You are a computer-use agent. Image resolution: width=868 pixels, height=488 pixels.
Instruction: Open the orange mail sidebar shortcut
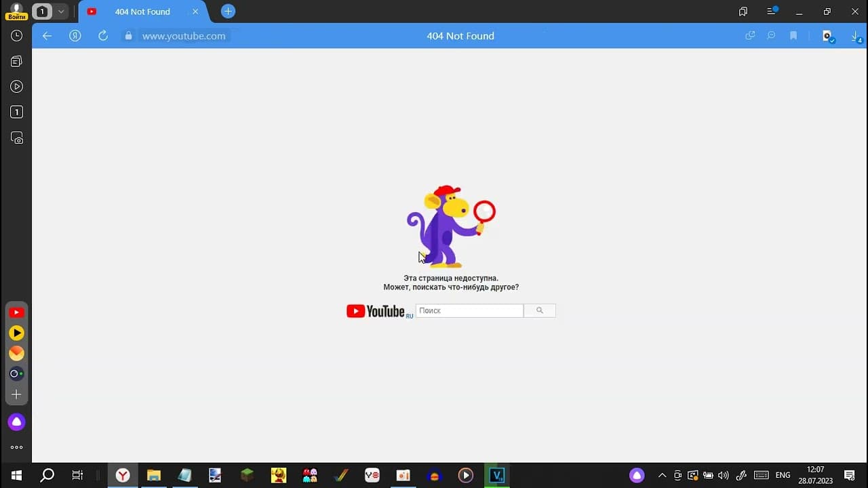pos(16,353)
